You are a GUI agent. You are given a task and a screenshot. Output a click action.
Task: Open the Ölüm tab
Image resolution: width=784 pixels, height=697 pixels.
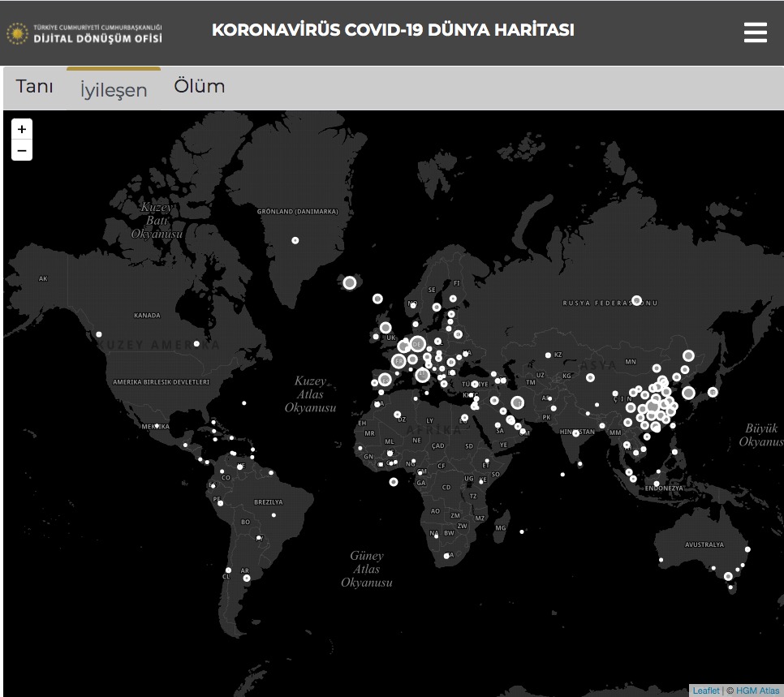(x=200, y=87)
